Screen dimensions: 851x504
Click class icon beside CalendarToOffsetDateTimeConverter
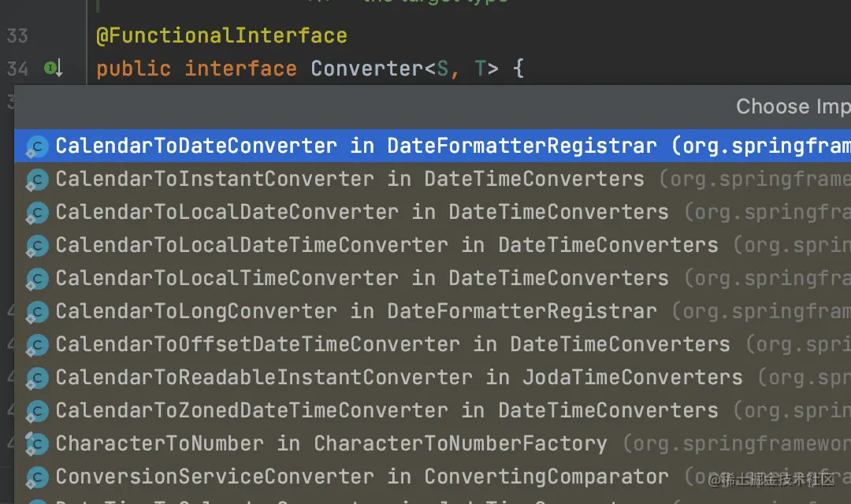point(37,345)
